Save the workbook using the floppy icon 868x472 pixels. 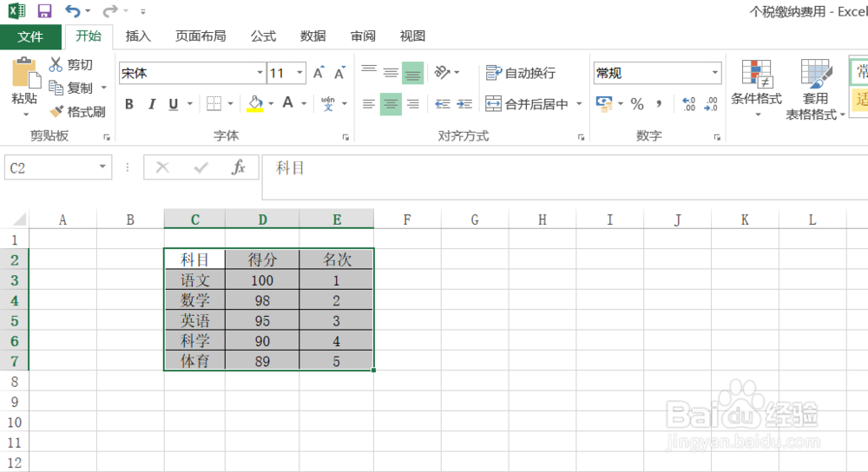pos(44,10)
